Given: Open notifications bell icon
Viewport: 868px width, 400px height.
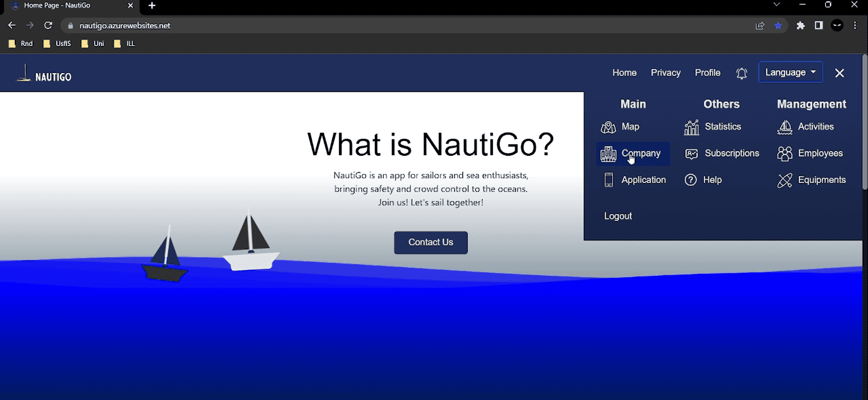Looking at the screenshot, I should click(741, 73).
